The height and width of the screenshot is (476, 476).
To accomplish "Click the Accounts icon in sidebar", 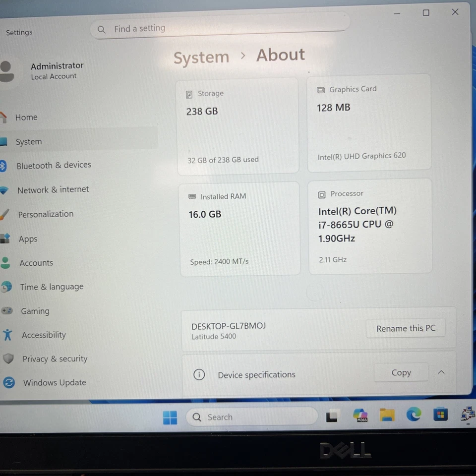I will click(x=6, y=263).
